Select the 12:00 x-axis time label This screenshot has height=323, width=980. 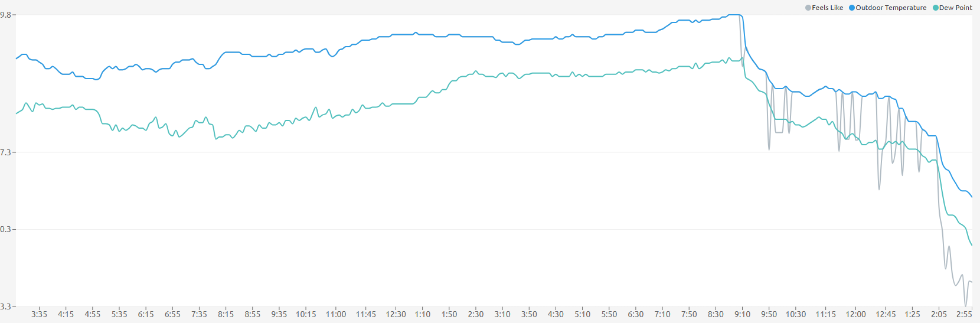(x=855, y=314)
